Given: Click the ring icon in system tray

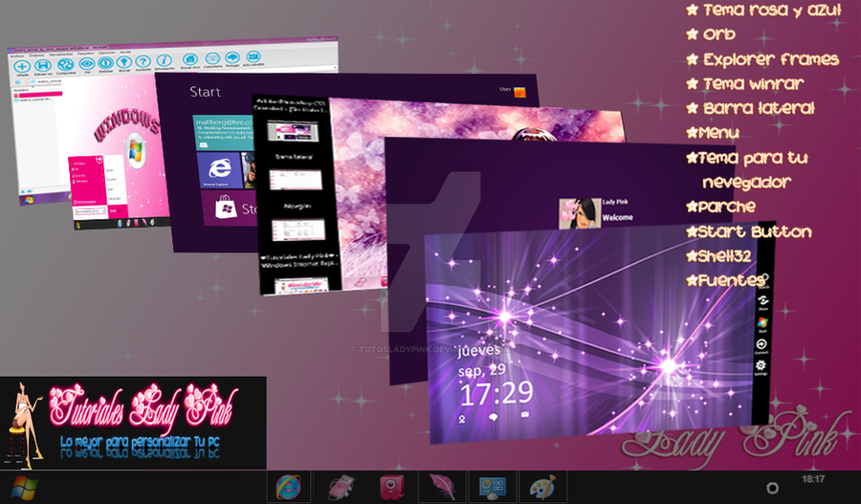Looking at the screenshot, I should pyautogui.click(x=772, y=488).
